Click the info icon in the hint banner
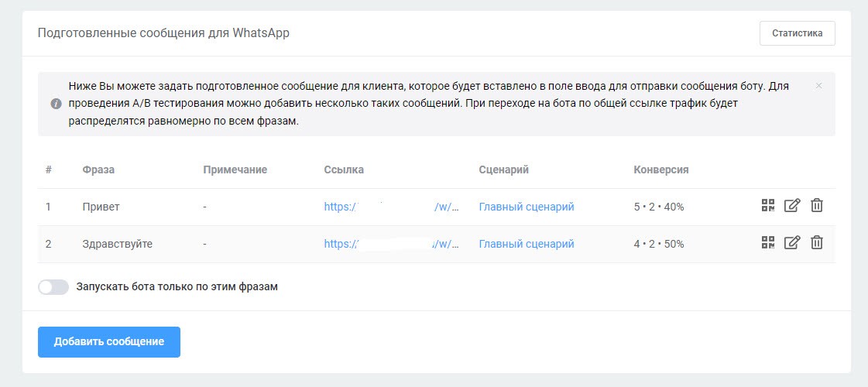 point(56,104)
